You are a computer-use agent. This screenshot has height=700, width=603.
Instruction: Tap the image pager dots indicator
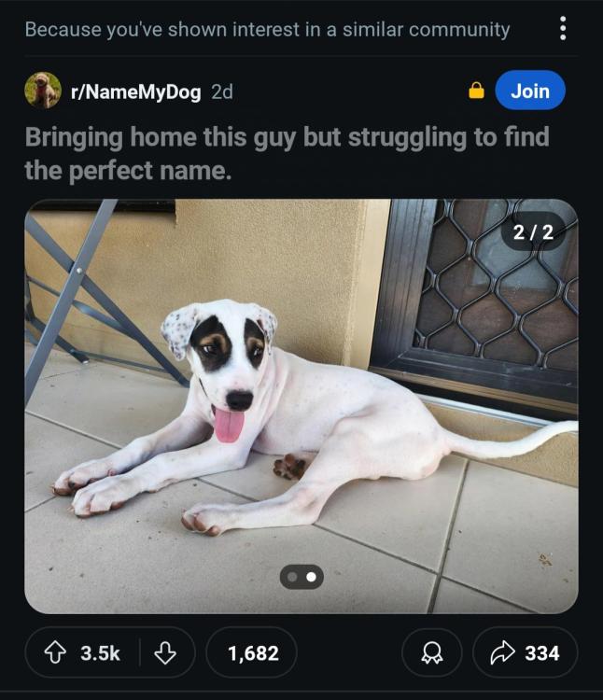click(301, 578)
